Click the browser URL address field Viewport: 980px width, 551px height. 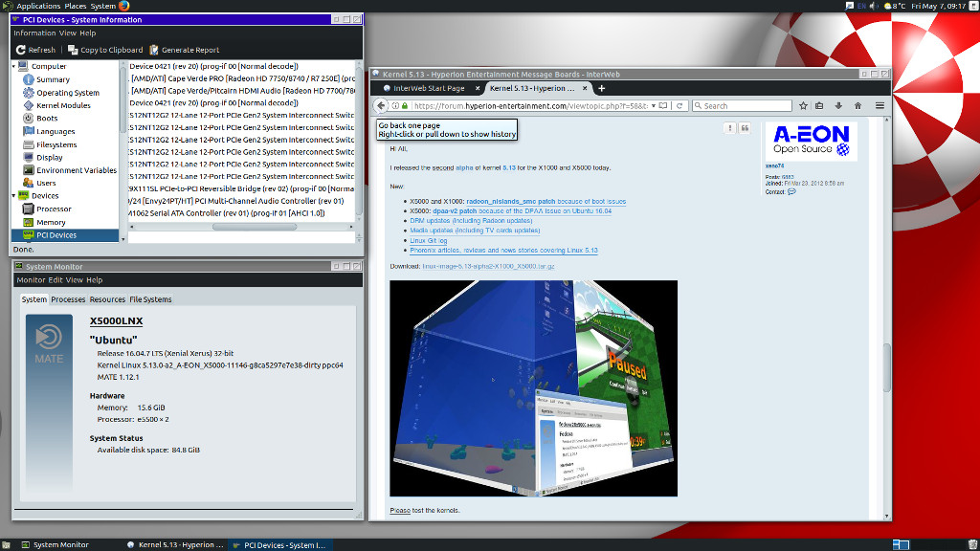[x=530, y=105]
